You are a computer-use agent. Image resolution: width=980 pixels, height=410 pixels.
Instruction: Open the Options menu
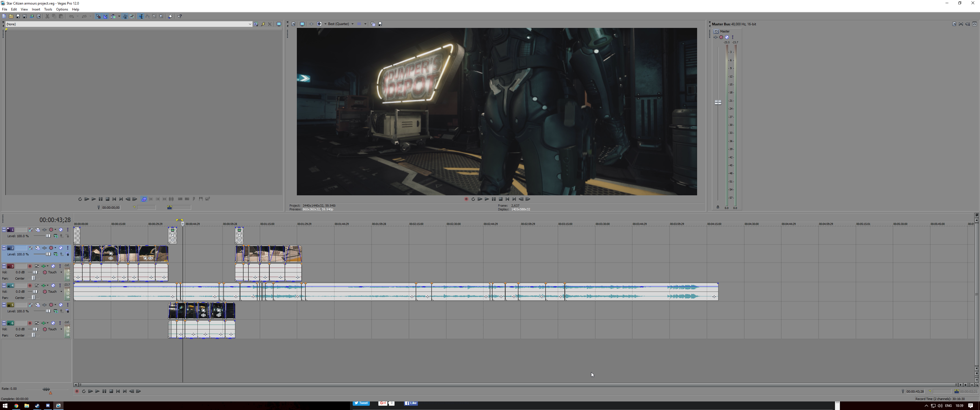coord(62,9)
